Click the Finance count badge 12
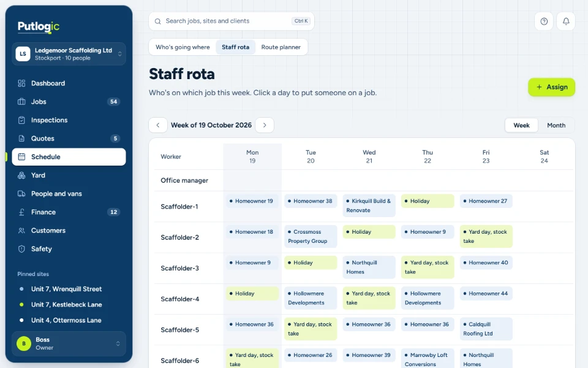This screenshot has height=368, width=588. [114, 212]
